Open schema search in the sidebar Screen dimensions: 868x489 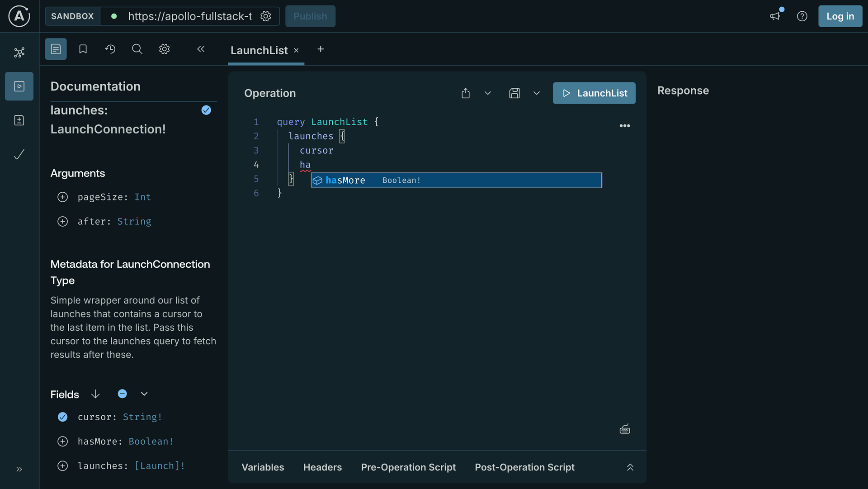pyautogui.click(x=137, y=49)
